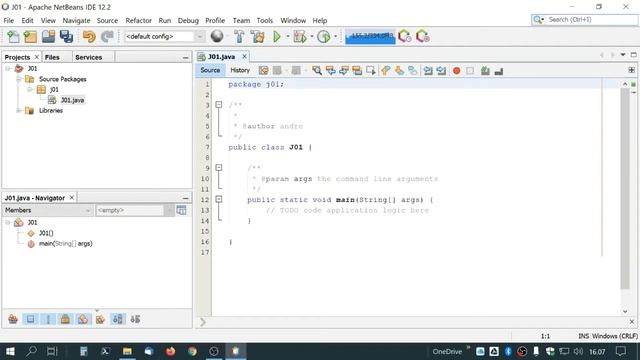
Task: Collapse the code fold at line 3
Action: click(219, 105)
